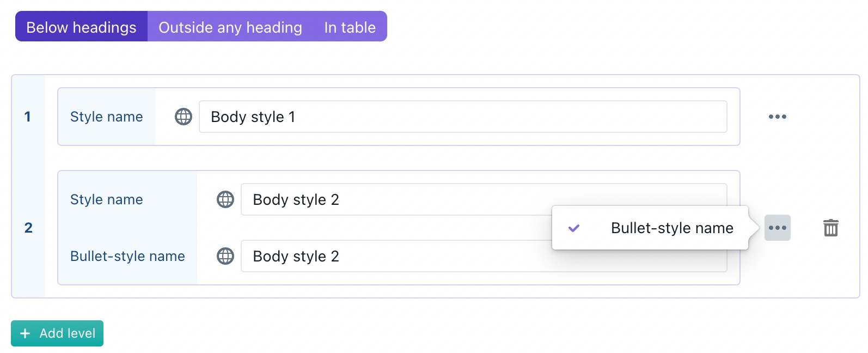Click the Style name label of level 1
Screen dimensions: 868x353
tap(106, 117)
